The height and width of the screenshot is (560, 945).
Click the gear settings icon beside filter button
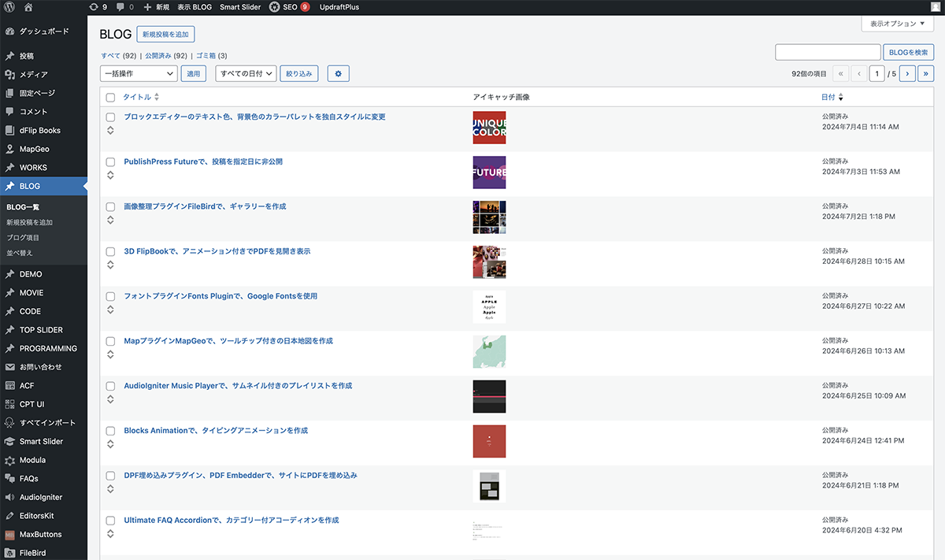pos(338,73)
